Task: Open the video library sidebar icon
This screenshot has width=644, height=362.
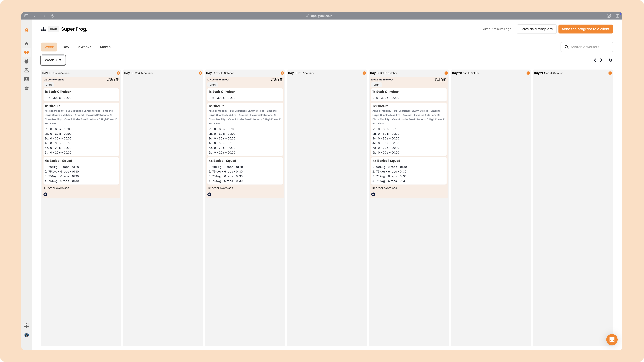Action: [x=27, y=79]
